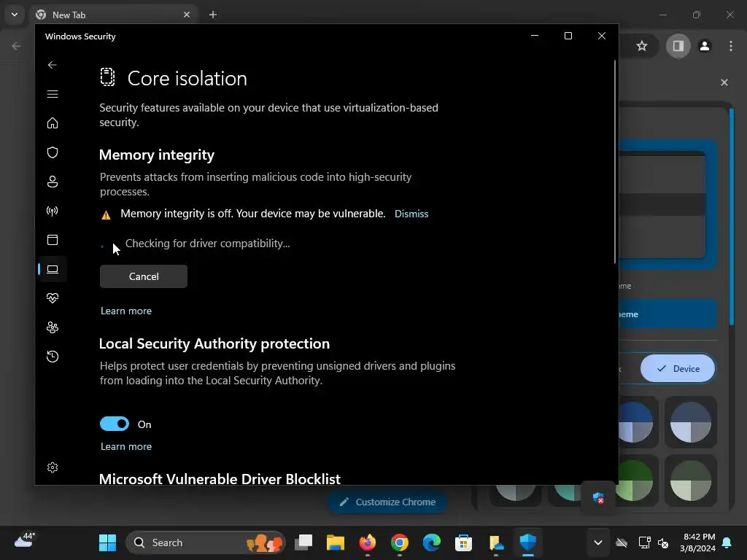Screen dimensions: 747x560
Task: Open Google Chrome from taskbar
Action: coord(399,542)
